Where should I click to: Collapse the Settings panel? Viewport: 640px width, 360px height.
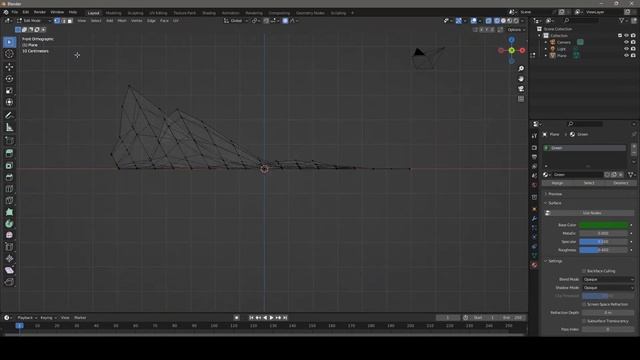coord(554,261)
